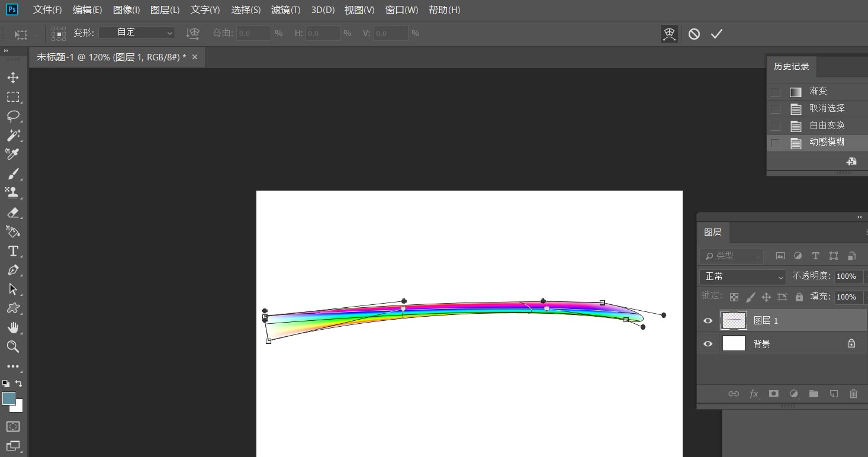
Task: Hide the 背景 layer
Action: tap(708, 344)
